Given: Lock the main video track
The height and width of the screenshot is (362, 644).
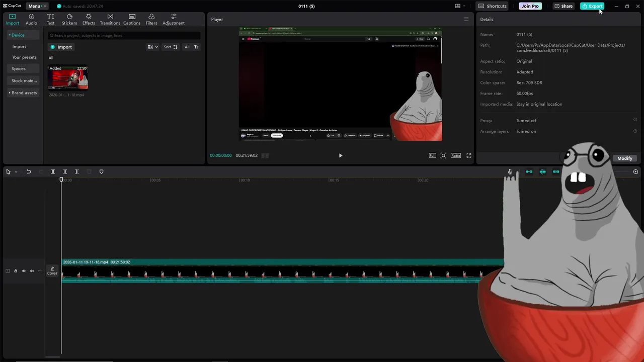Looking at the screenshot, I should pyautogui.click(x=16, y=271).
